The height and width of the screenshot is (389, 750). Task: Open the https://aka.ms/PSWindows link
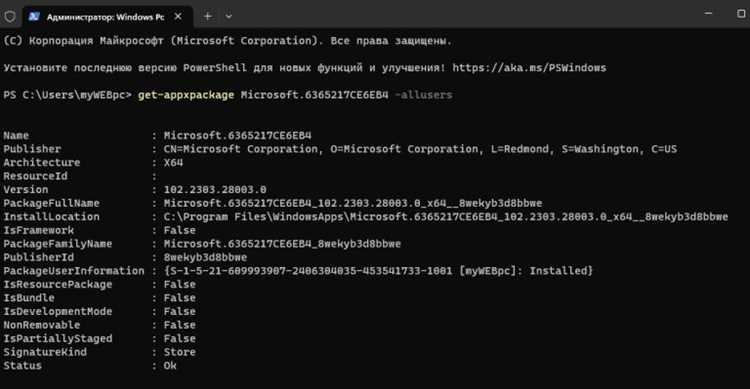point(529,68)
